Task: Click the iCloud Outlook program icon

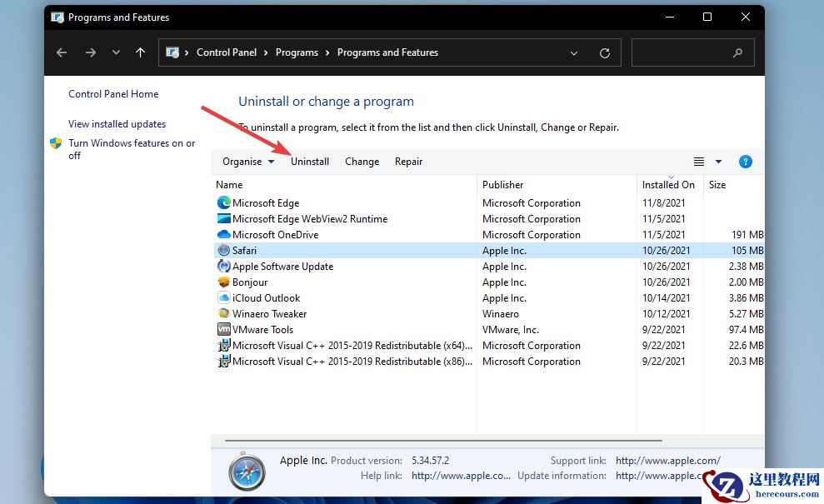Action: click(x=224, y=297)
